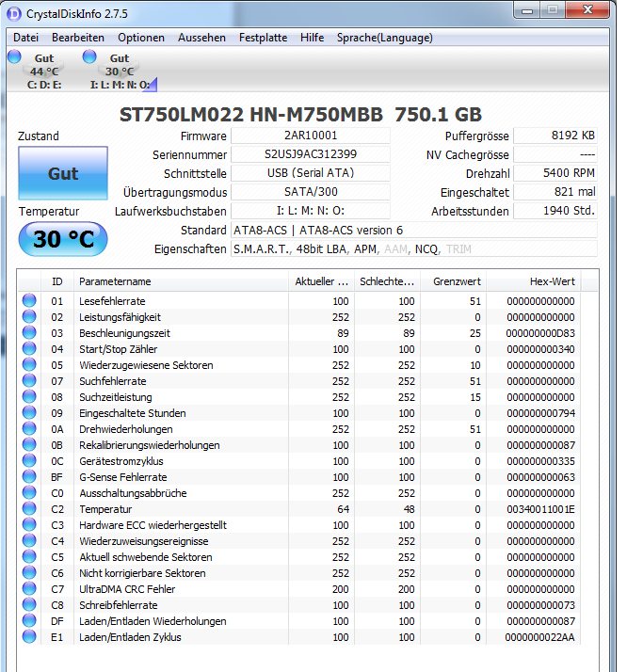627x672 pixels.
Task: Click hex value 000000000D83
Action: (x=540, y=333)
